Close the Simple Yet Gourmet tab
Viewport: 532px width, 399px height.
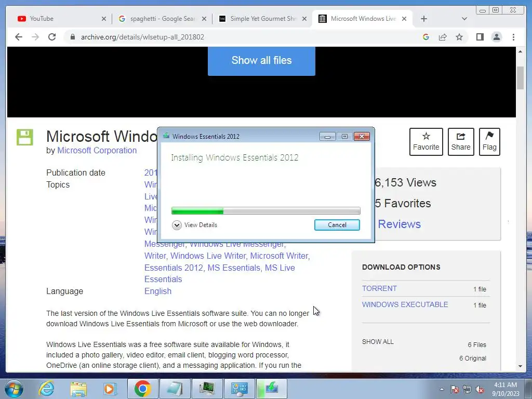(x=304, y=19)
